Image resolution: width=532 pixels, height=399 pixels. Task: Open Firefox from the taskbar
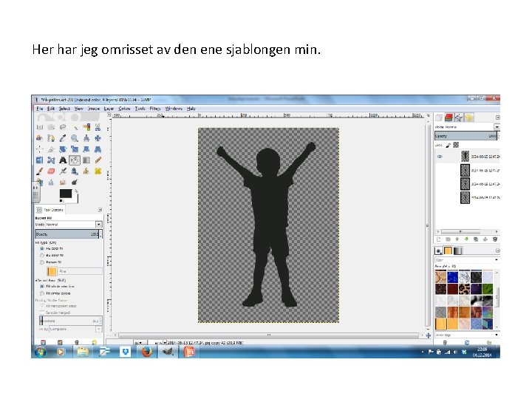146,351
